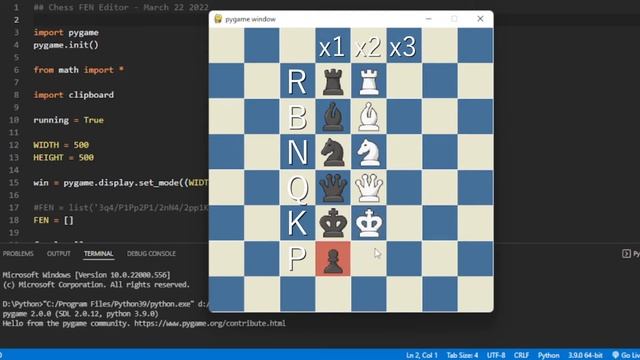Select the white queen piece
The height and width of the screenshot is (360, 640).
tap(369, 187)
